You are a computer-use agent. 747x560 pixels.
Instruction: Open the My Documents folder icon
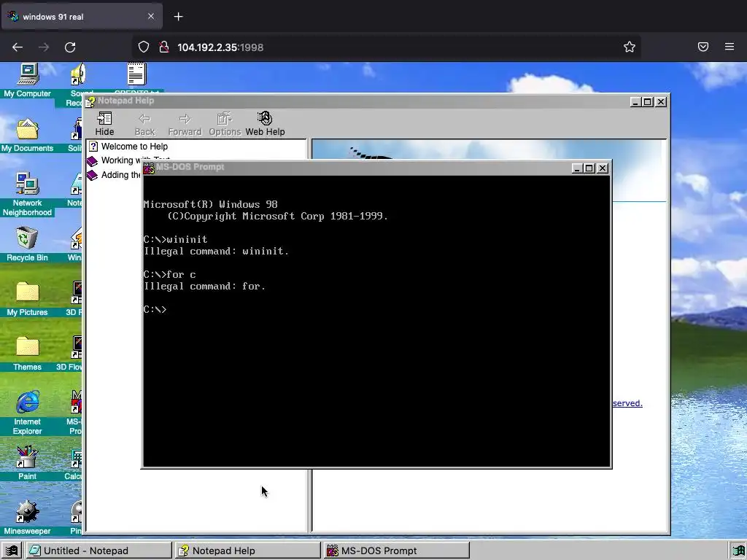coord(27,135)
